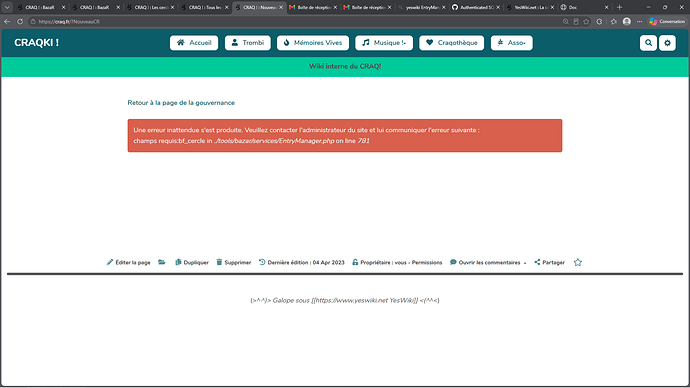Open the new tab plus button
This screenshot has width=690, height=388.
[619, 7]
